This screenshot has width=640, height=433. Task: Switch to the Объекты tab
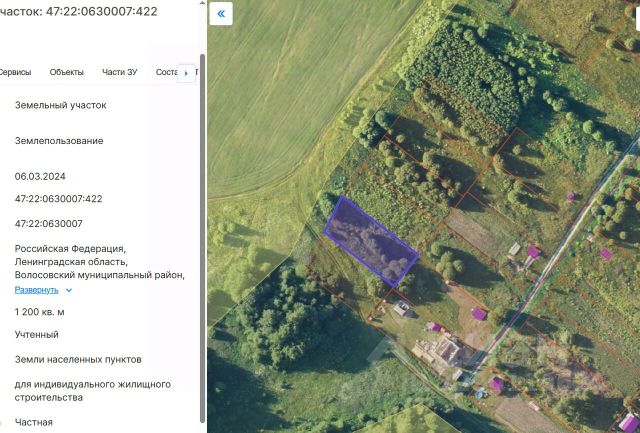coord(67,72)
